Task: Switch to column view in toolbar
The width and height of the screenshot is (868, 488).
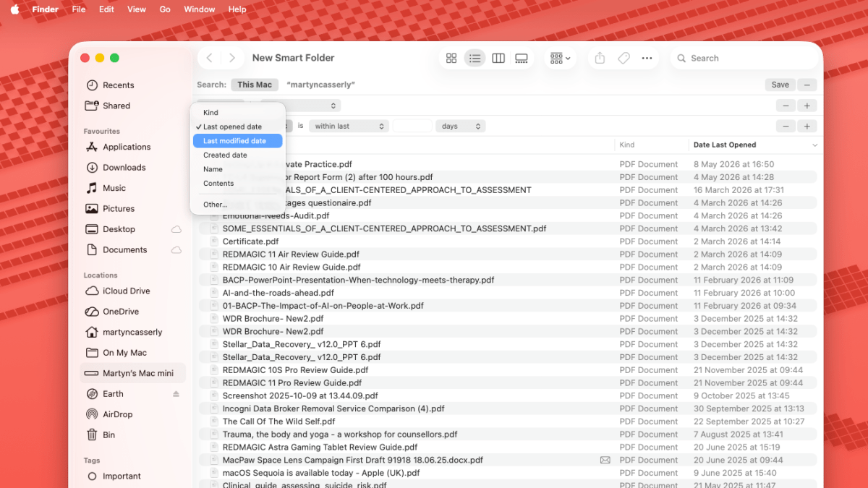Action: click(498, 59)
